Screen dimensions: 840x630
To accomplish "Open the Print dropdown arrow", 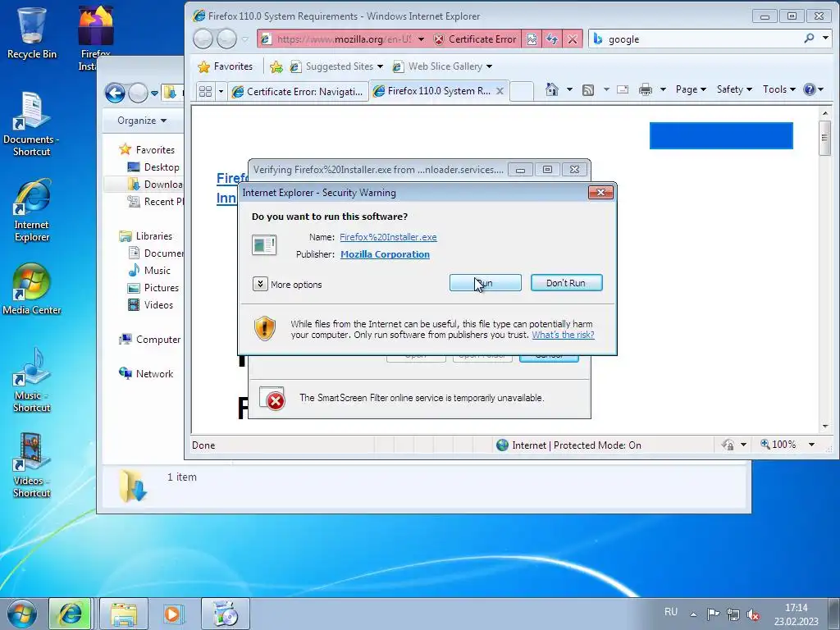I will [x=663, y=89].
